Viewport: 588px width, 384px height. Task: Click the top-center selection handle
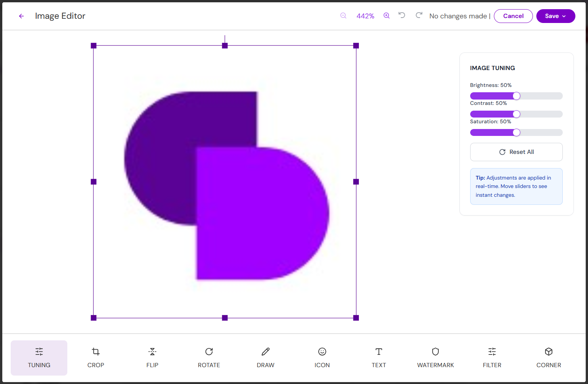pos(225,46)
